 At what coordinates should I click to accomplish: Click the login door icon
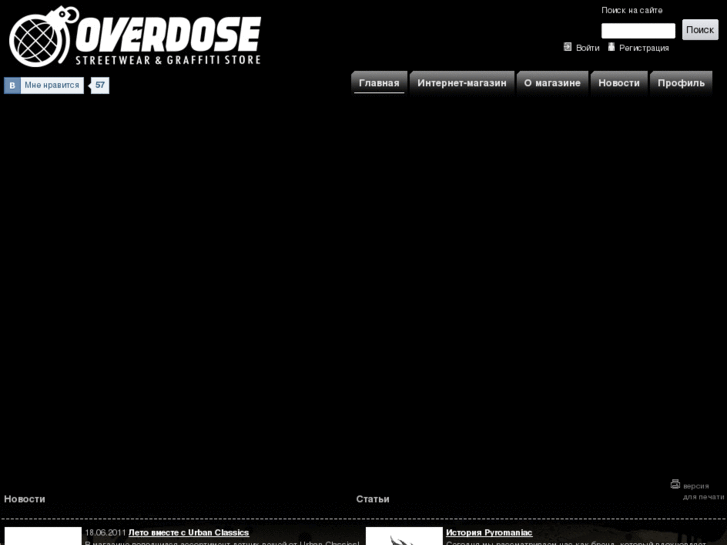568,46
